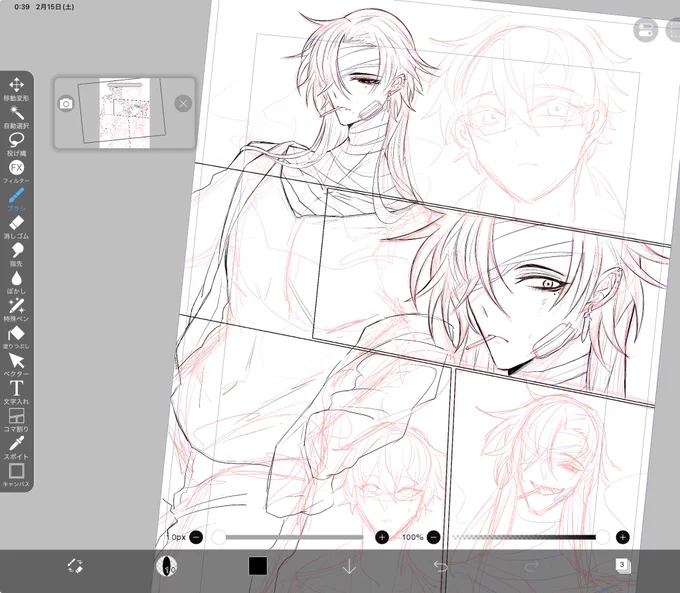This screenshot has width=680, height=593.
Task: Select the Lasso (投げ縄) tool
Action: point(16,144)
